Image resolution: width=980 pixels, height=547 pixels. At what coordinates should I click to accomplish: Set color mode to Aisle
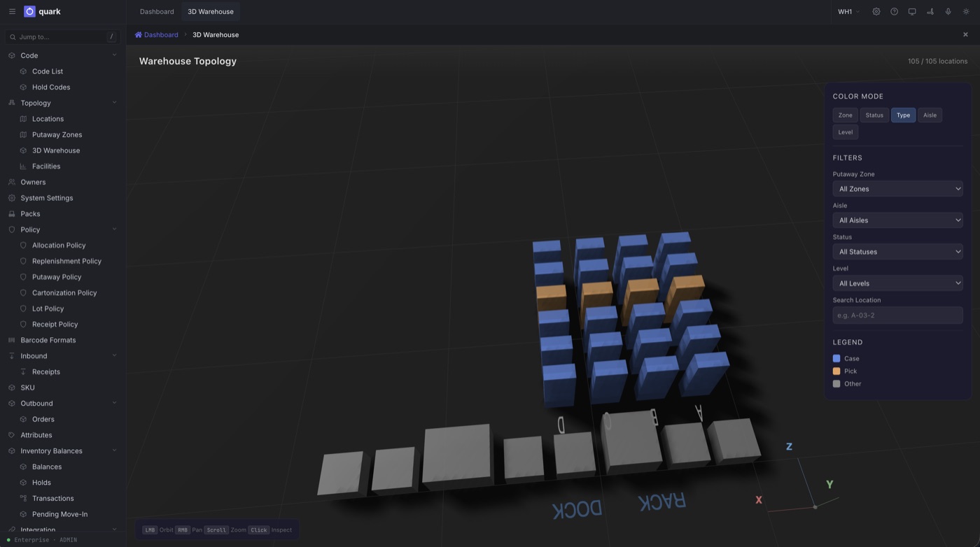(x=930, y=115)
